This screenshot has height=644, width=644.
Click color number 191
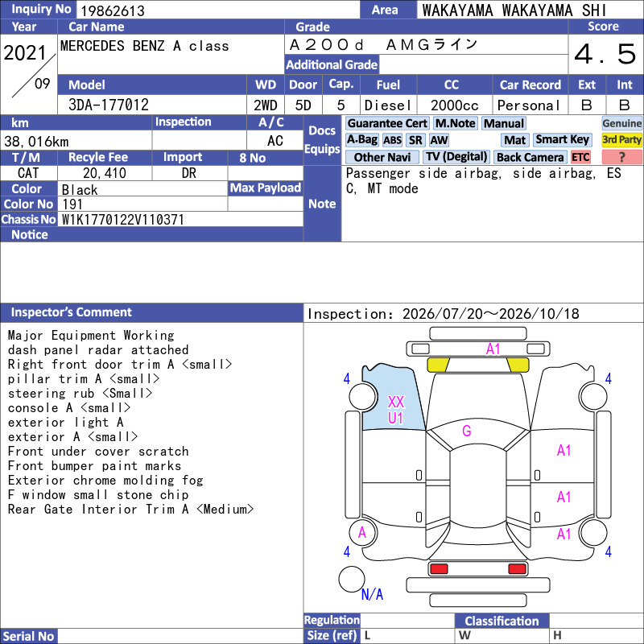(x=72, y=204)
